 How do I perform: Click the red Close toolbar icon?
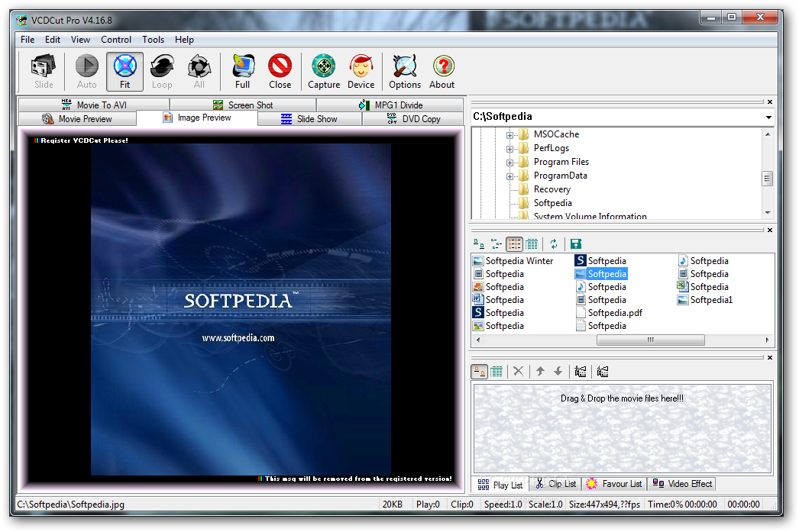(x=280, y=72)
